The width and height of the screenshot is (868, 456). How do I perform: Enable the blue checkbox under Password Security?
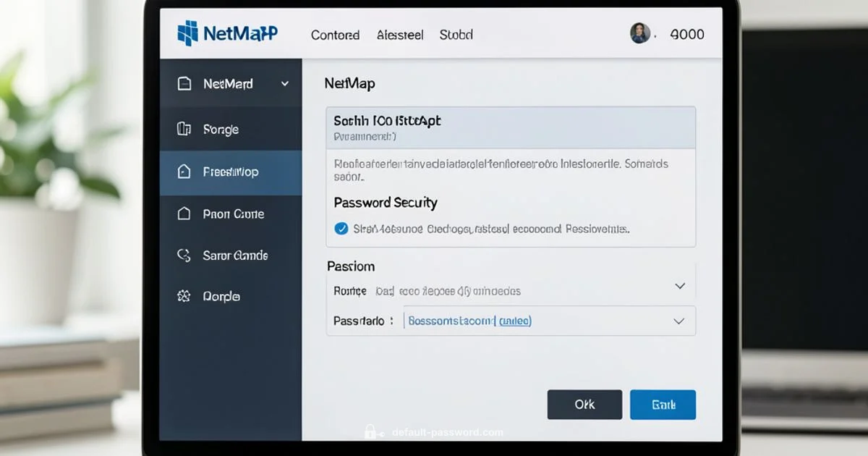point(341,228)
